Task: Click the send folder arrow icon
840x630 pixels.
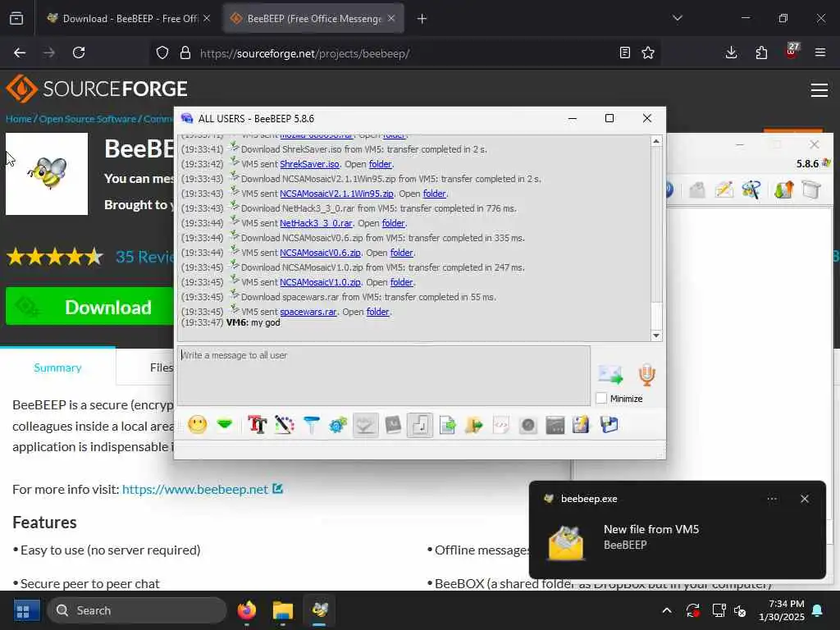Action: (x=474, y=426)
